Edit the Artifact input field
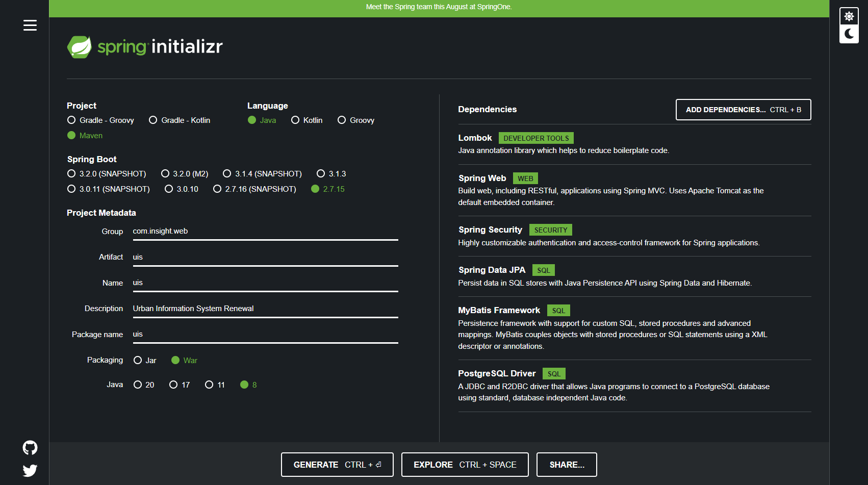The height and width of the screenshot is (485, 868). pyautogui.click(x=265, y=257)
